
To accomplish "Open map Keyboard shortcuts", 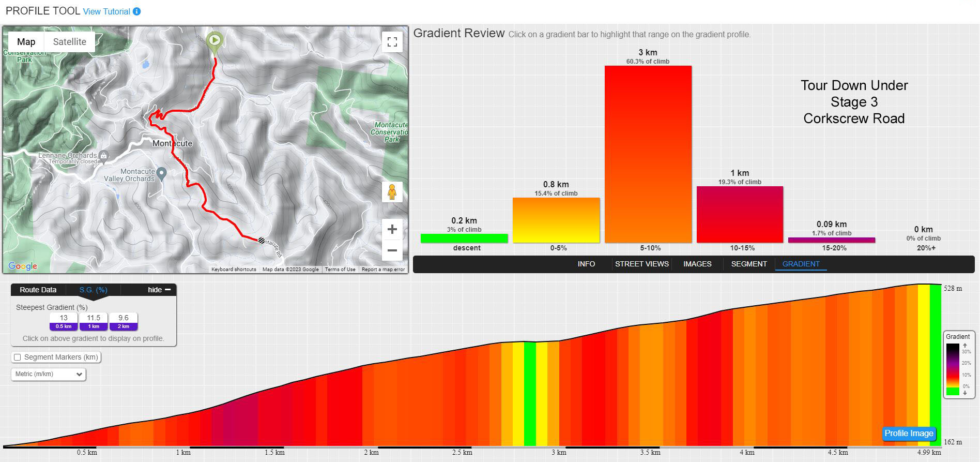I will [x=234, y=269].
